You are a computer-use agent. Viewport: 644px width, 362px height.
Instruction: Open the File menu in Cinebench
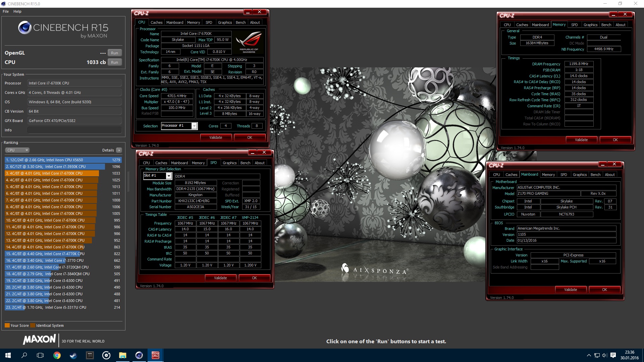(6, 11)
